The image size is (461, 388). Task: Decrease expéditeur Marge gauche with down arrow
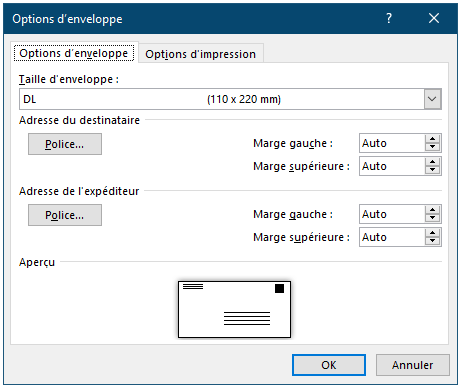pos(433,218)
